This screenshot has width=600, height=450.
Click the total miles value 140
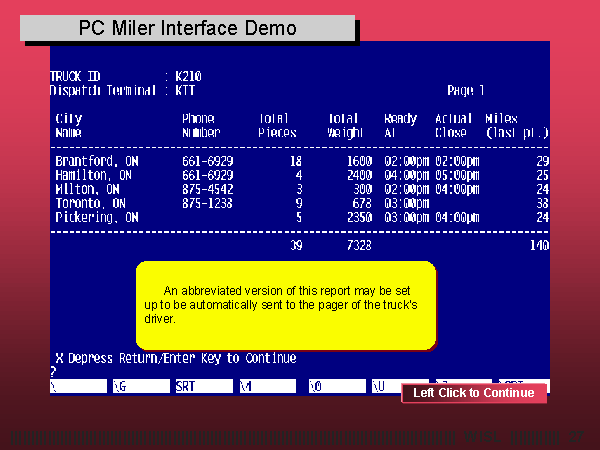click(x=540, y=245)
